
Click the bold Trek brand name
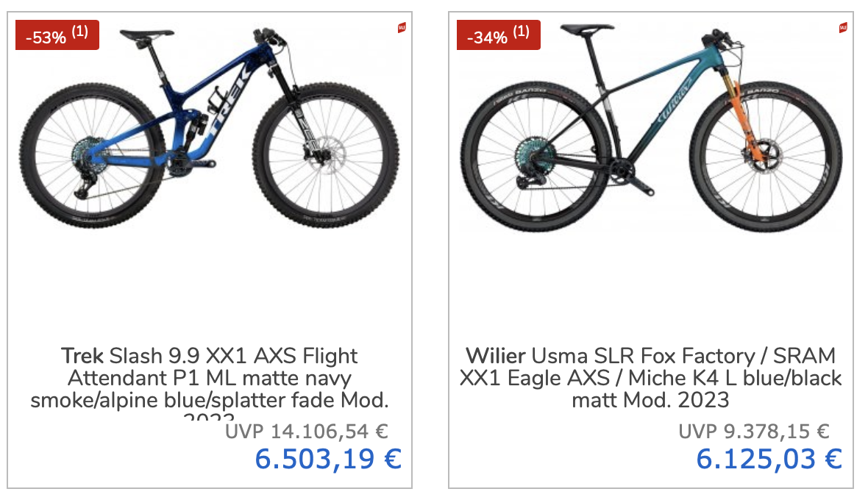(82, 357)
